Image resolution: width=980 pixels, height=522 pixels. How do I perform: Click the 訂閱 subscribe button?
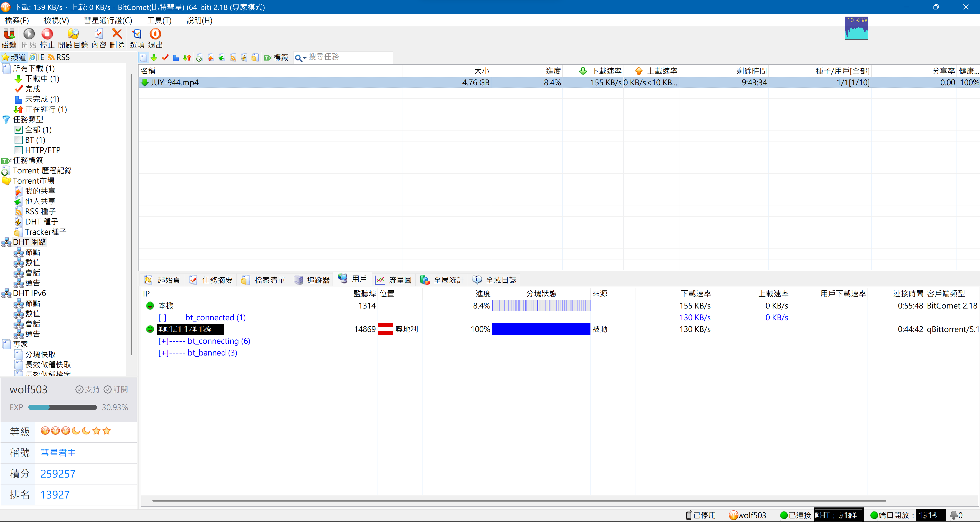pos(116,389)
